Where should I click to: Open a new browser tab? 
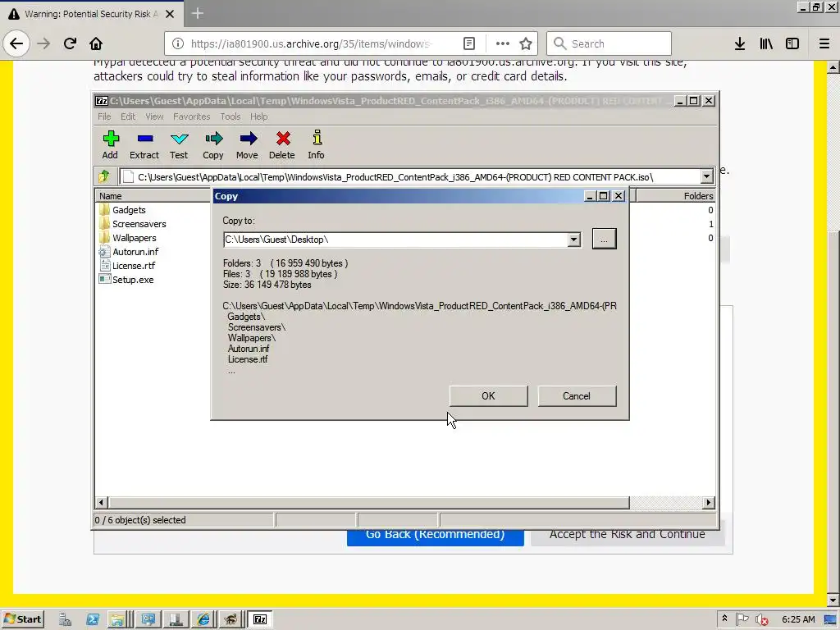coord(198,13)
